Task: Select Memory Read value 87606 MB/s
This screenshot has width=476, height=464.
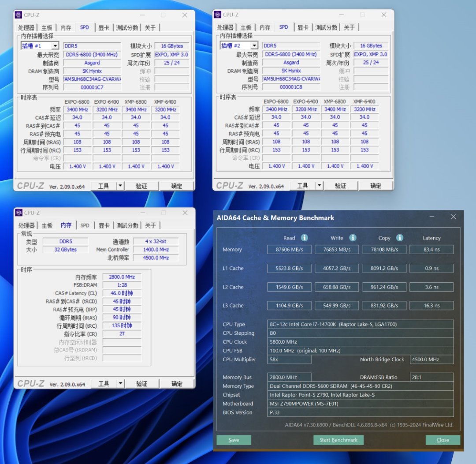Action: coord(289,250)
